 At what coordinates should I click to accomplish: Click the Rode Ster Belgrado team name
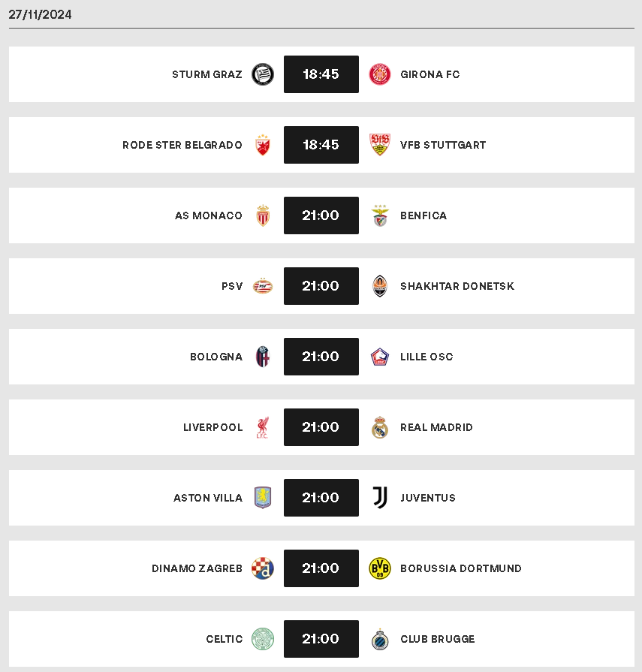pyautogui.click(x=182, y=145)
